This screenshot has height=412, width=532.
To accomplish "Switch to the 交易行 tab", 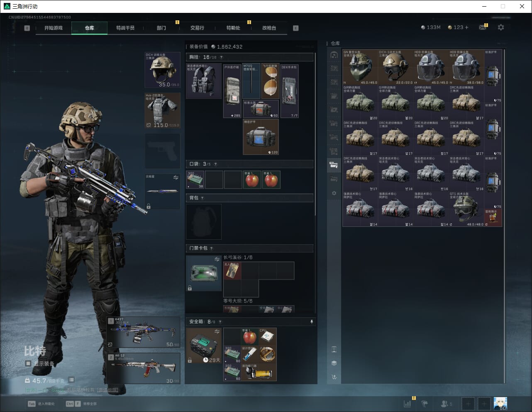I will click(x=197, y=28).
